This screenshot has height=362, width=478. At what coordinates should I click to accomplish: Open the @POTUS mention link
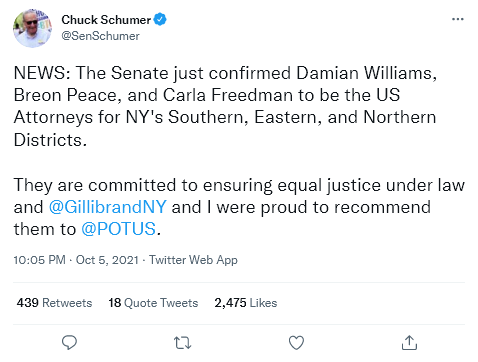tap(118, 229)
